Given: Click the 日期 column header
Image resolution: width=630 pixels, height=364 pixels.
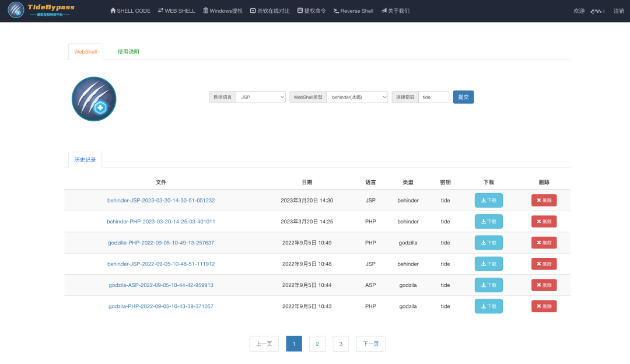Looking at the screenshot, I should point(307,183).
